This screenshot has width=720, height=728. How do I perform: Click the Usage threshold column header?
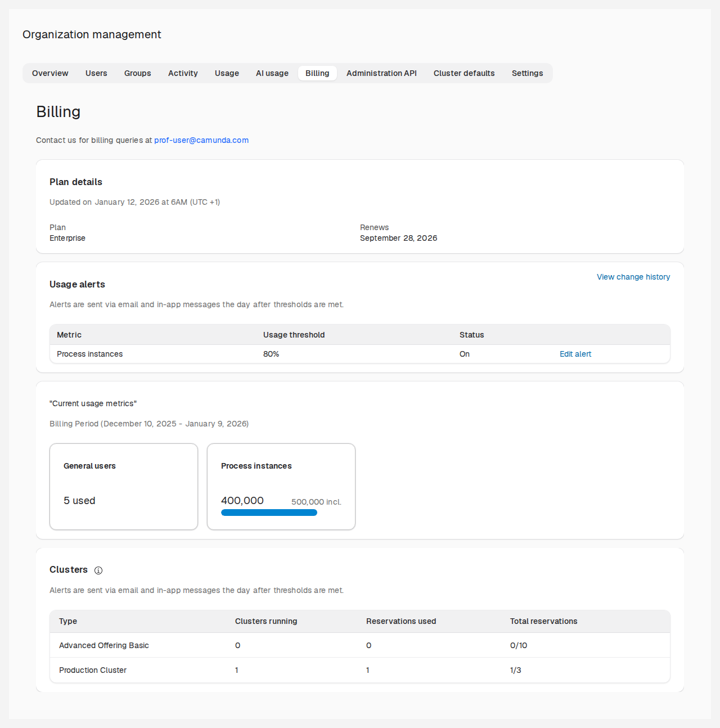point(294,335)
